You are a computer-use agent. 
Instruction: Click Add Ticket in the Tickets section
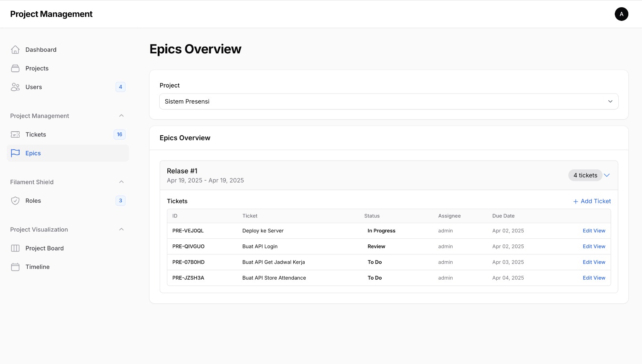click(x=592, y=201)
